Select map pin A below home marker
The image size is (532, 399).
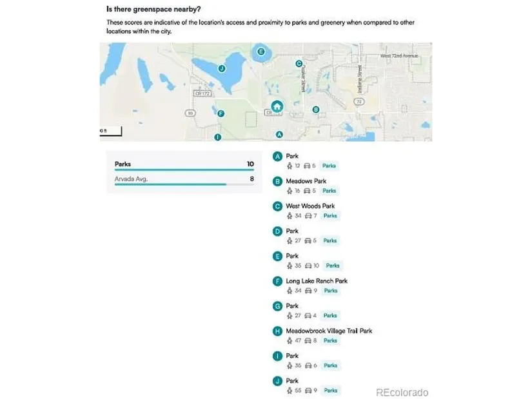[x=279, y=134]
